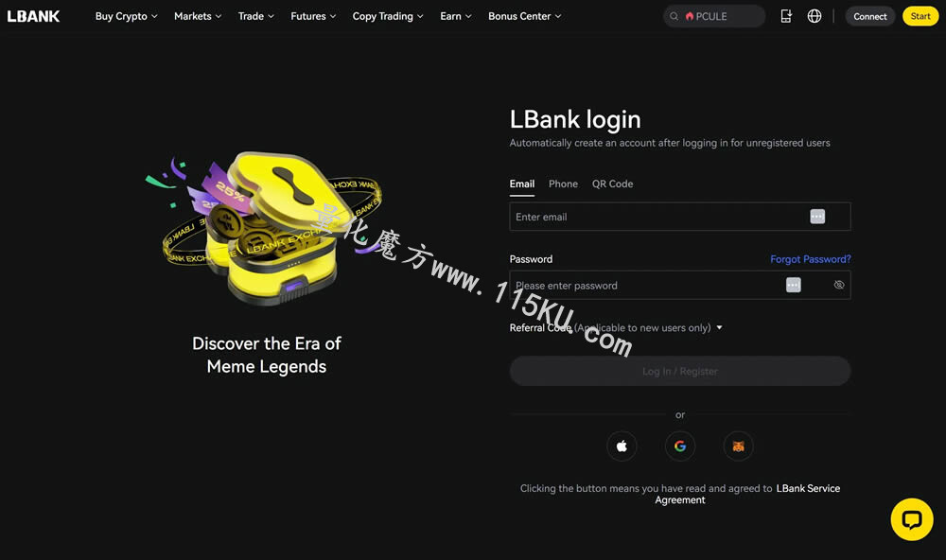946x560 pixels.
Task: Select the Email login tab
Action: pos(522,184)
